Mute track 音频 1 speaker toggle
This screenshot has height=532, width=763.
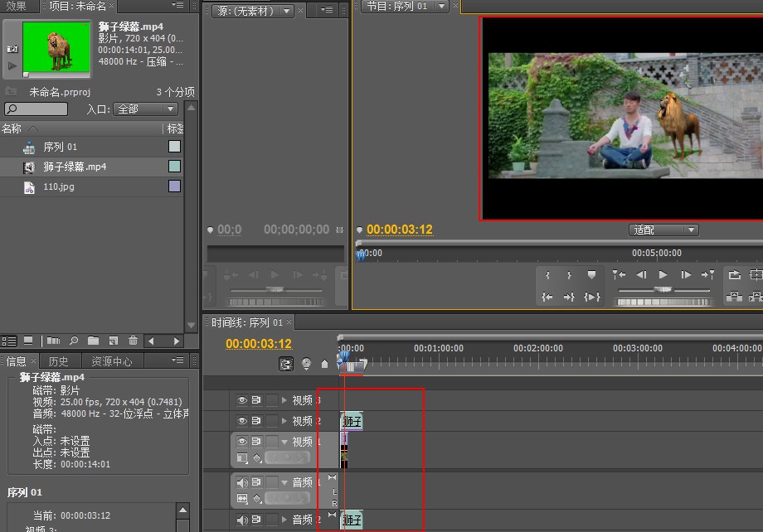[242, 482]
